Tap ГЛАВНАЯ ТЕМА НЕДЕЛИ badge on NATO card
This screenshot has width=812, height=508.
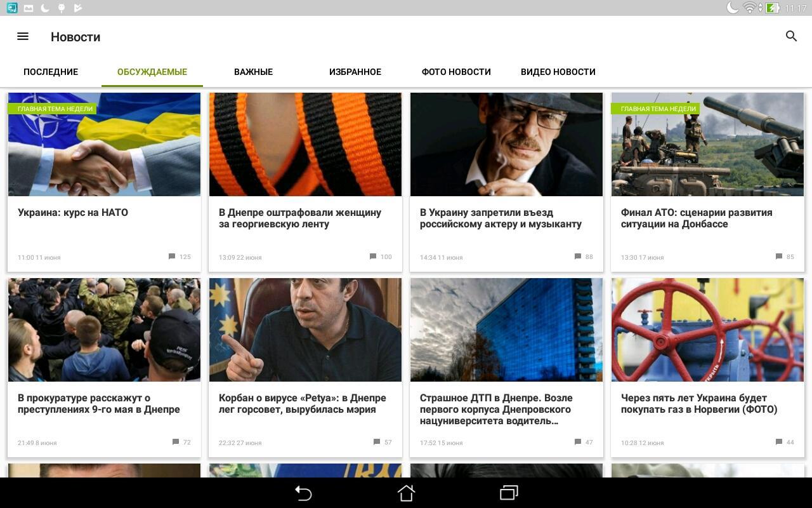(x=53, y=109)
